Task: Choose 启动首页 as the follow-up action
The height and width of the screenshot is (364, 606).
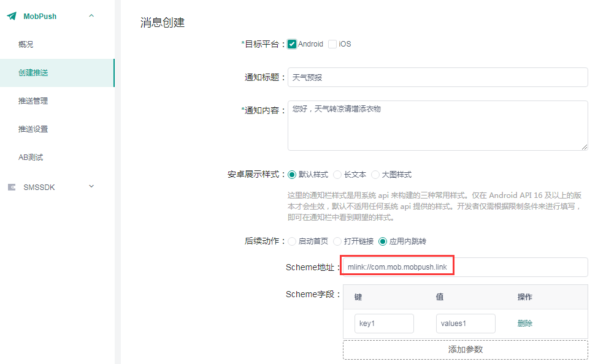Action: (293, 241)
